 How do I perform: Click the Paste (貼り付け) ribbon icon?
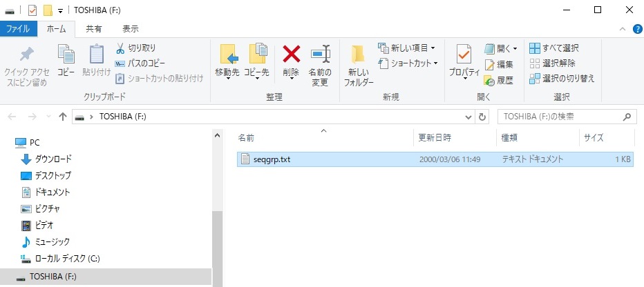click(97, 55)
